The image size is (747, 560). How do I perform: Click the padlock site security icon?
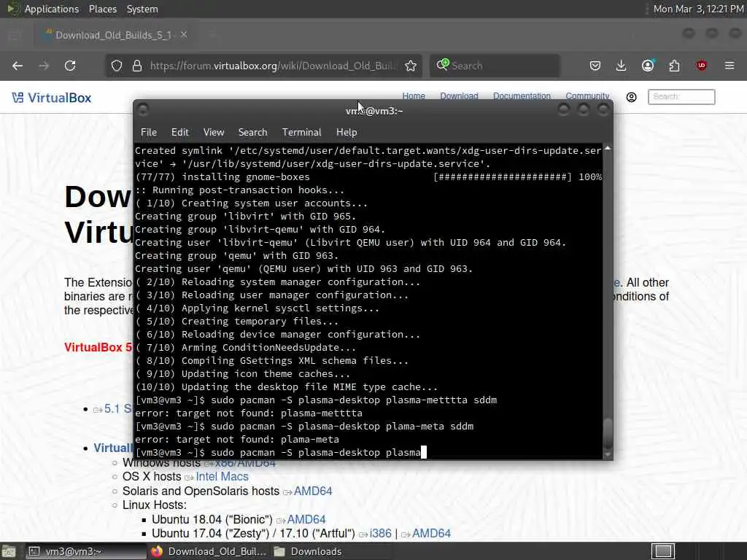coord(137,66)
